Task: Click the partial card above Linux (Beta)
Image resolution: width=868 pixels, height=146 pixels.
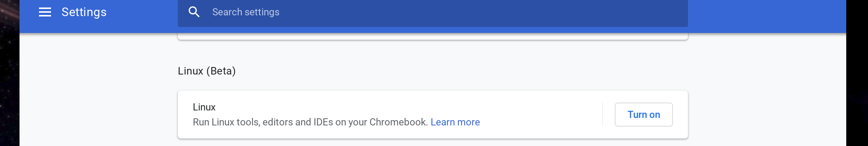Action: (432, 36)
